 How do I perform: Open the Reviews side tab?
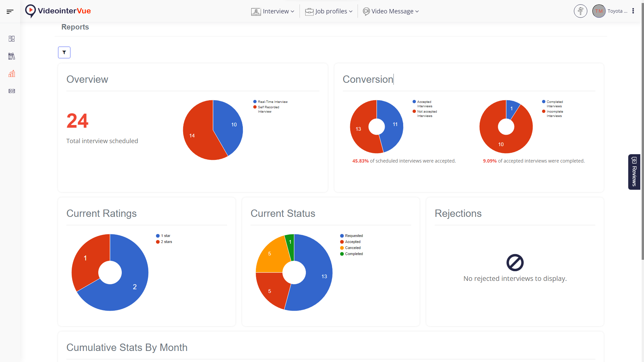click(x=634, y=172)
